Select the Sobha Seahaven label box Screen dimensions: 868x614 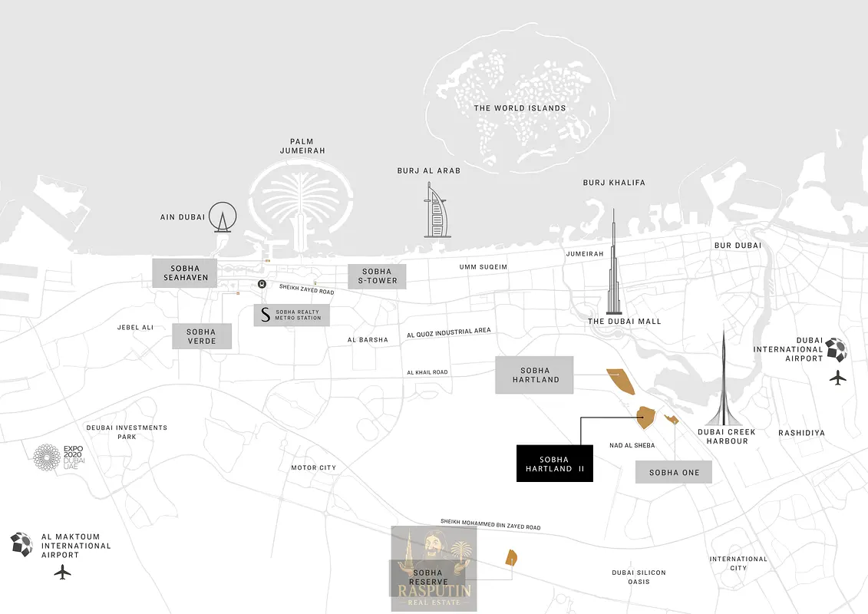click(x=185, y=273)
